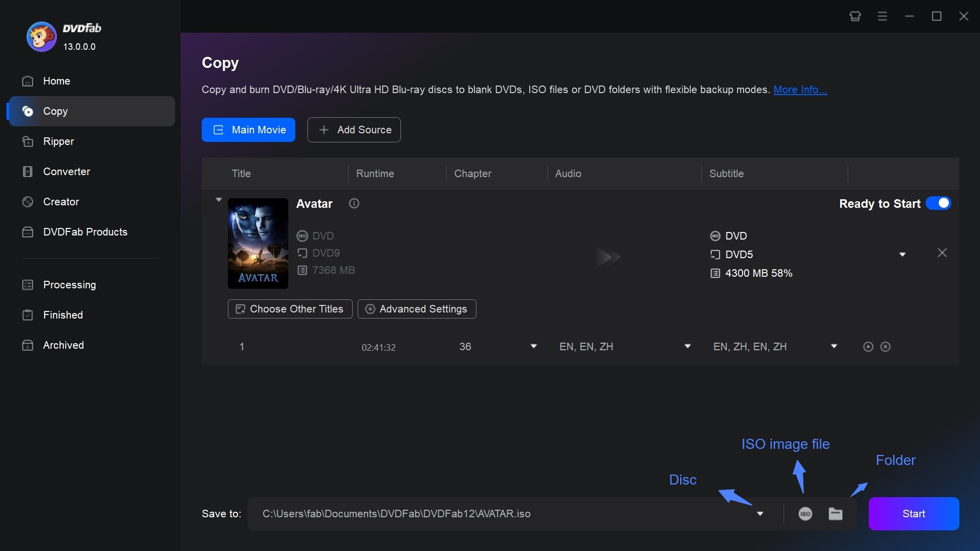Open the More Info link

(x=800, y=90)
